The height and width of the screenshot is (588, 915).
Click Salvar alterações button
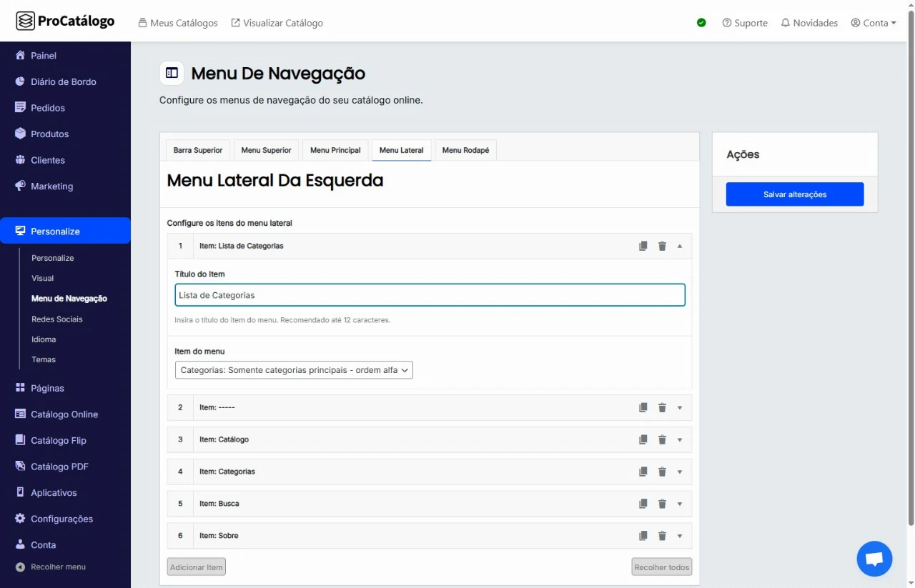(794, 194)
